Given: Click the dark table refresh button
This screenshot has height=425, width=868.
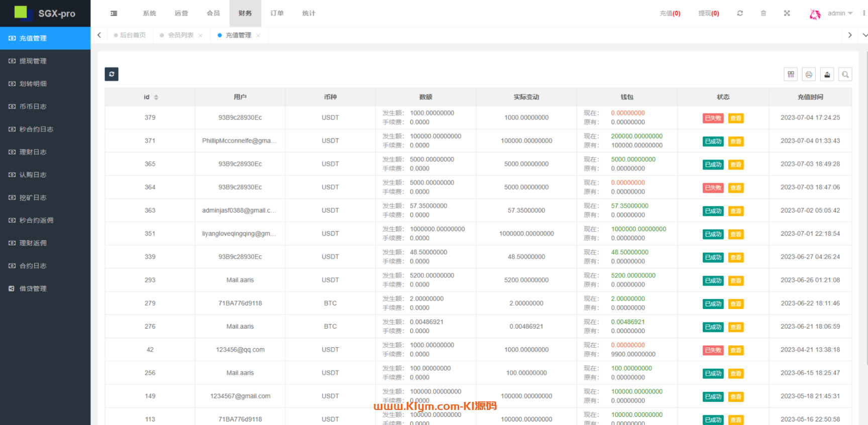Looking at the screenshot, I should (x=112, y=74).
